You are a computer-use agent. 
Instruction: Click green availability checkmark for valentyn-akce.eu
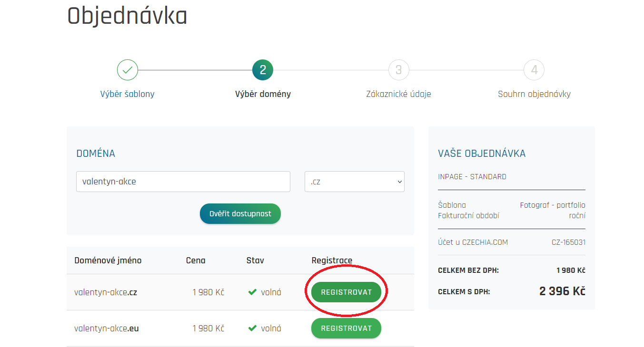point(252,328)
